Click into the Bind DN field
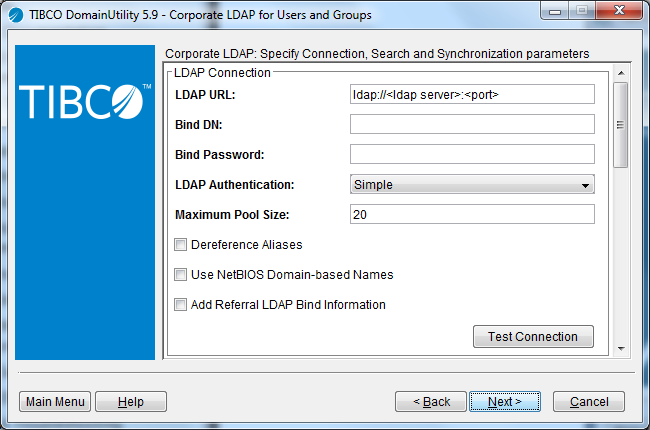The width and height of the screenshot is (650, 430). (x=472, y=124)
